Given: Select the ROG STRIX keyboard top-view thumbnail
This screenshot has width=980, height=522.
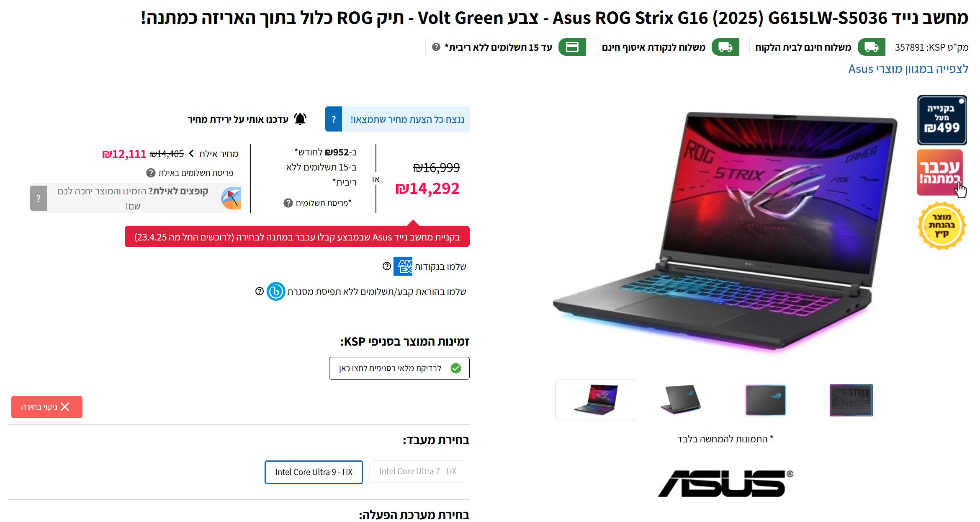Looking at the screenshot, I should pos(851,400).
